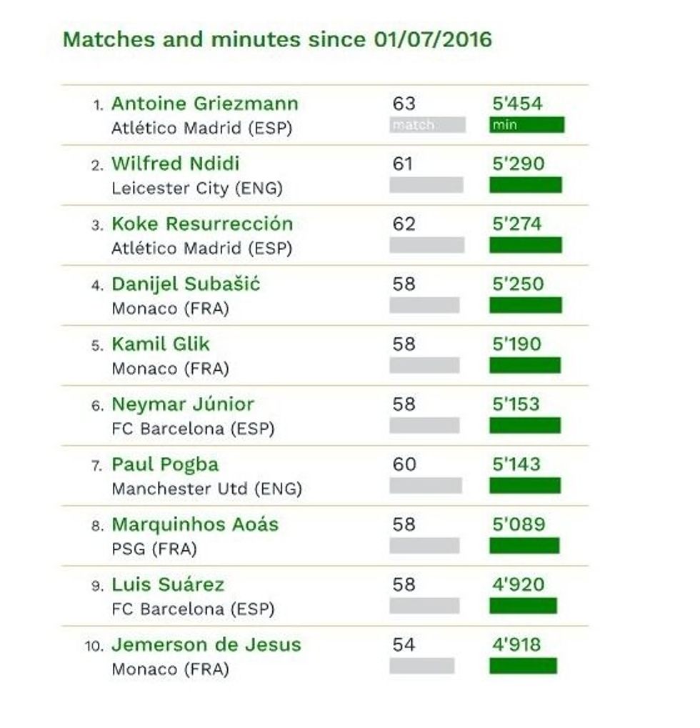This screenshot has width=700, height=728.
Task: Open the Paul Pogba entry
Action: [165, 464]
